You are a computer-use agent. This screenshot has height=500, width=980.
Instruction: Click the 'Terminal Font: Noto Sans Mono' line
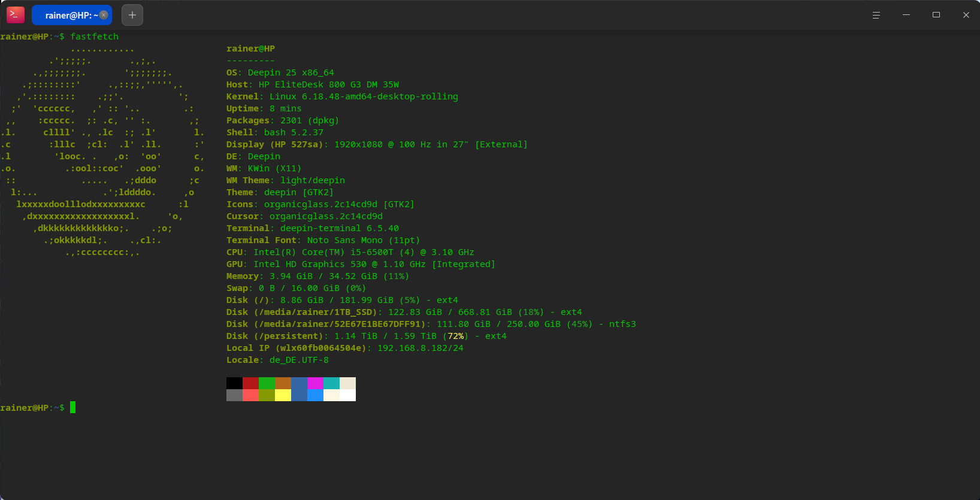pyautogui.click(x=323, y=240)
